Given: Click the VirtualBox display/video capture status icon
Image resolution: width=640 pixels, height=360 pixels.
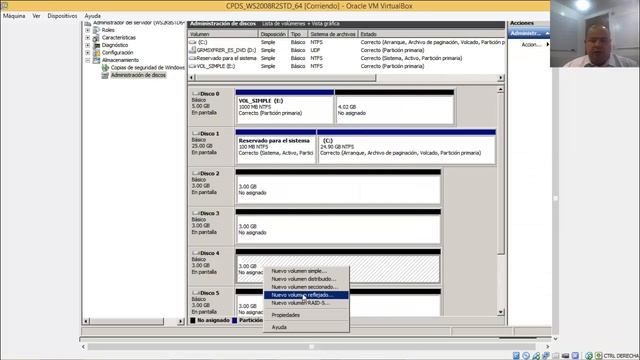Looking at the screenshot, I should [x=565, y=356].
